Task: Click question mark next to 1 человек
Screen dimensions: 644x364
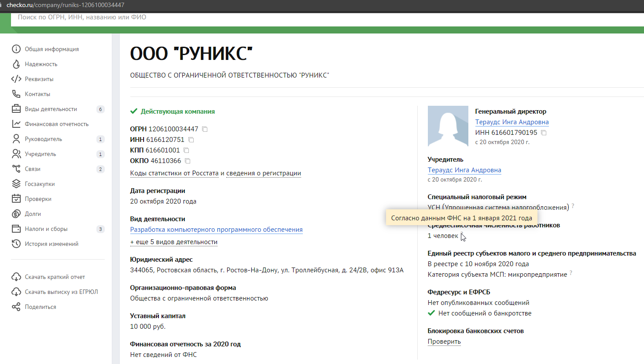Action: click(462, 234)
